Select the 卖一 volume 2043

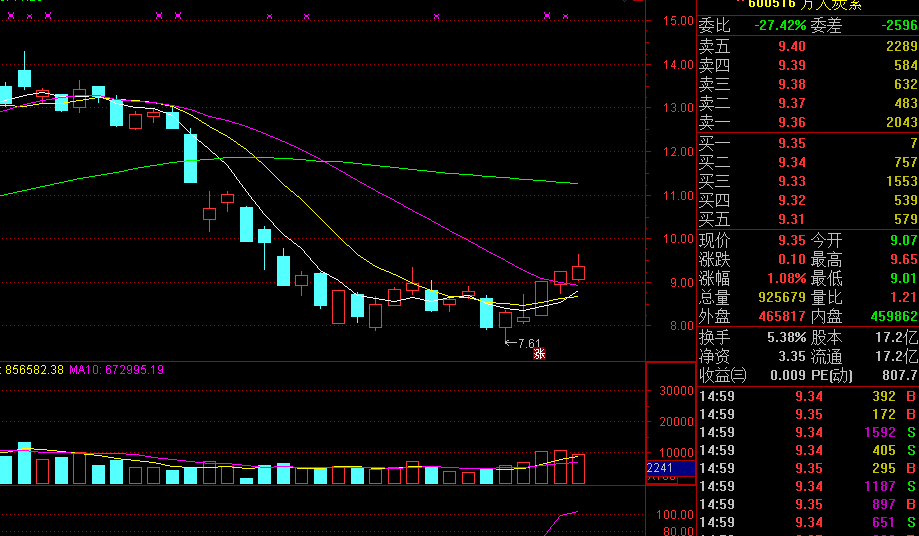[x=901, y=122]
